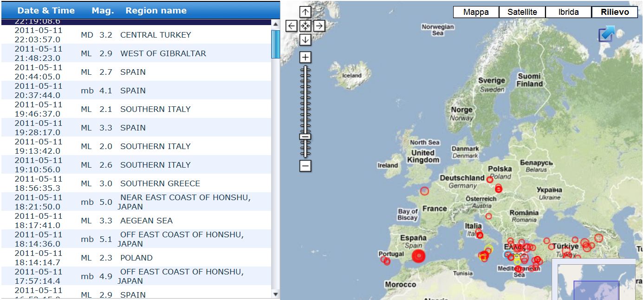Pan the map left with arrow button
Screen dimensions: 644x300
[x=291, y=26]
